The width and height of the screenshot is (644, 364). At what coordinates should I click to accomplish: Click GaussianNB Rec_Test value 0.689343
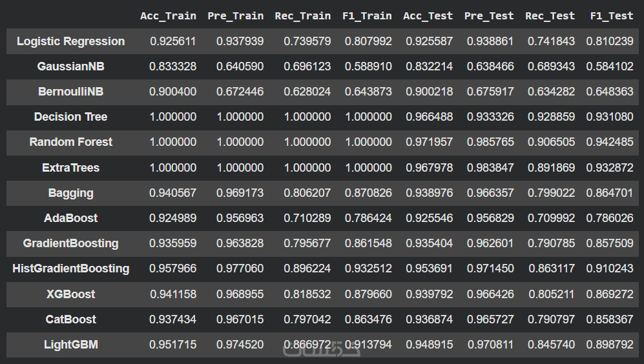click(551, 66)
